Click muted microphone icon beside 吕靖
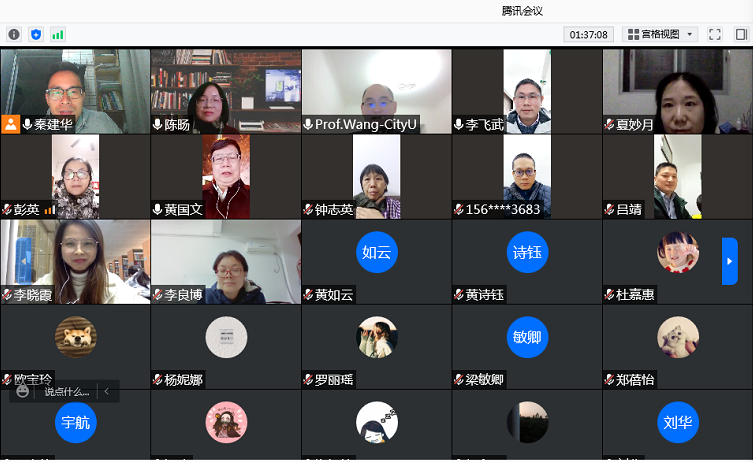 (x=609, y=209)
